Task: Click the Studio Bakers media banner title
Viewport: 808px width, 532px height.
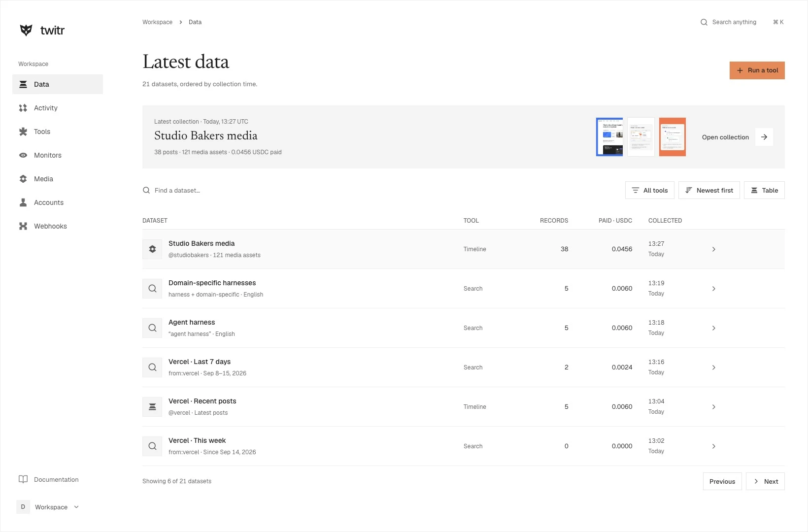Action: coord(206,135)
